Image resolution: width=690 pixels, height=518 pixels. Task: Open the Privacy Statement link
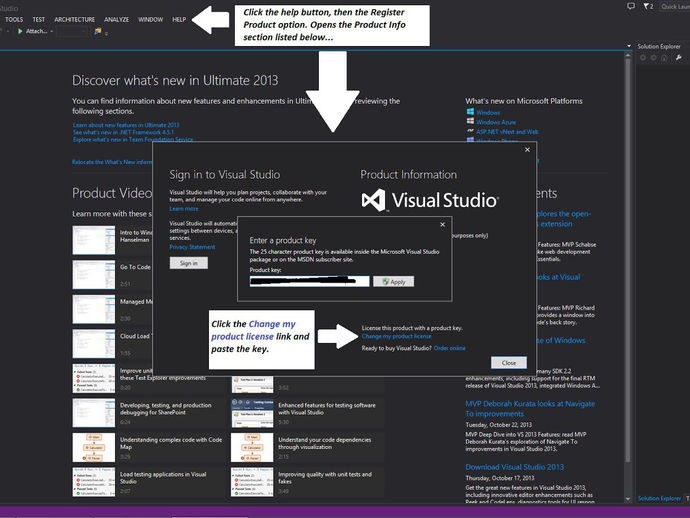click(x=192, y=247)
